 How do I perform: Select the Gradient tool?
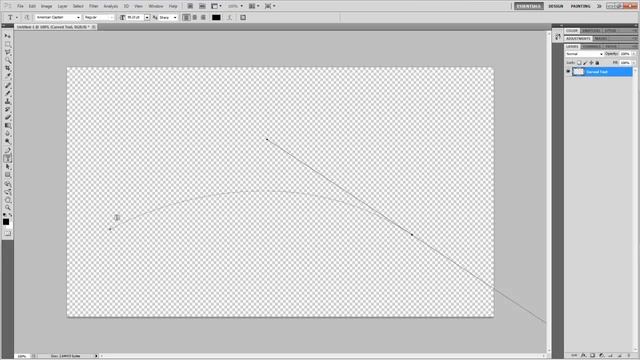pyautogui.click(x=7, y=126)
